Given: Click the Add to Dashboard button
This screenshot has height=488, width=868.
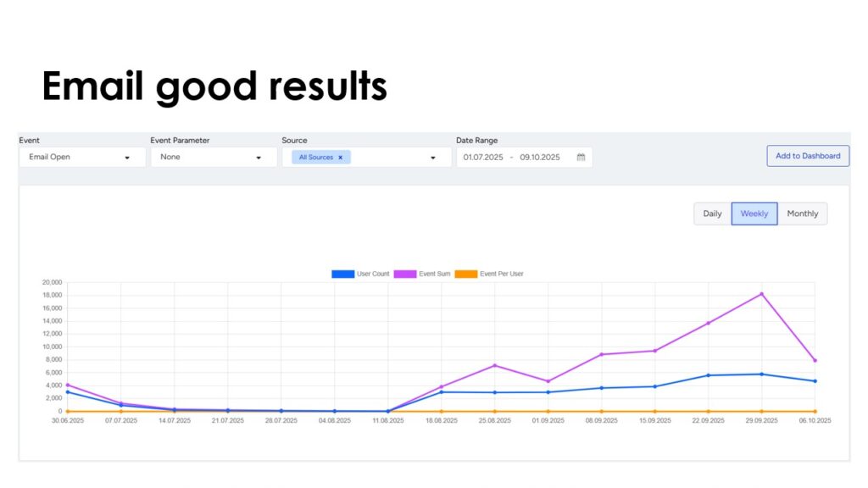Looking at the screenshot, I should pos(808,156).
